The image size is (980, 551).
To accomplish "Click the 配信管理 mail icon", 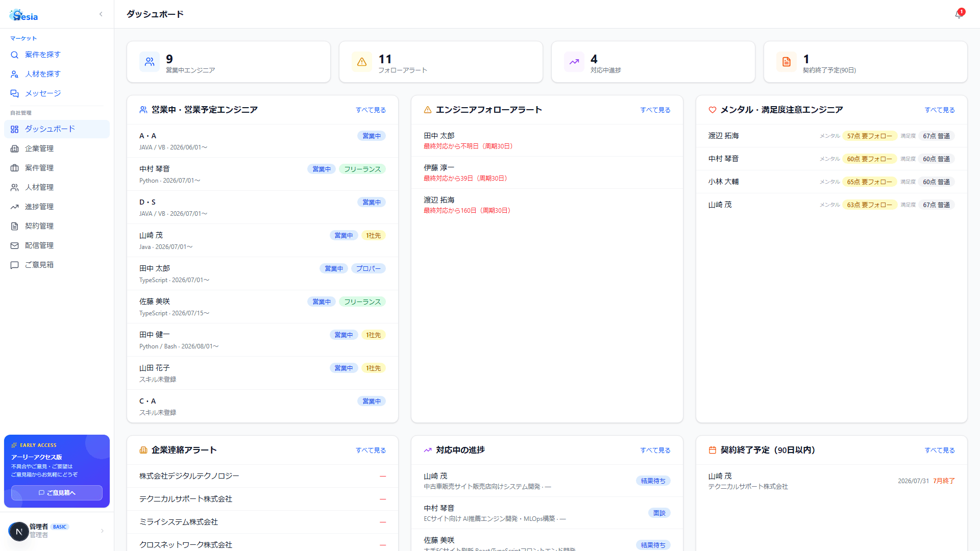I will [x=15, y=245].
